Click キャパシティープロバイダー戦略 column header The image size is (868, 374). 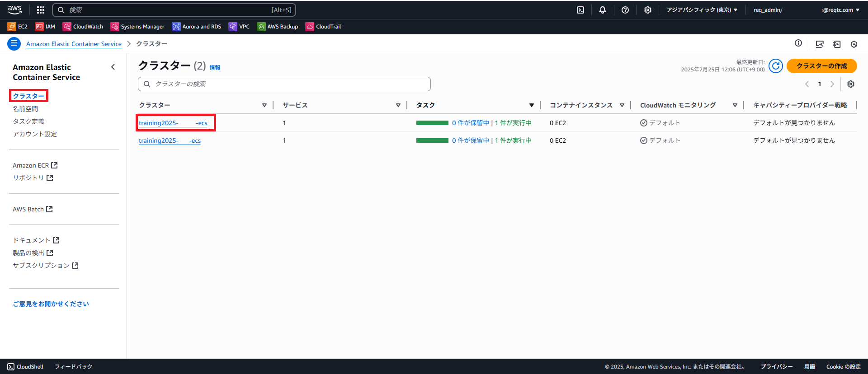(x=800, y=105)
